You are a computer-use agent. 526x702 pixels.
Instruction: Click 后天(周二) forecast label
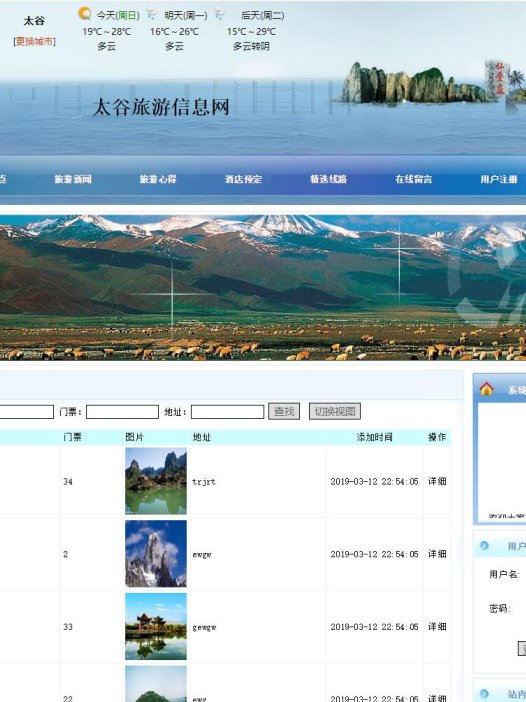[x=262, y=16]
